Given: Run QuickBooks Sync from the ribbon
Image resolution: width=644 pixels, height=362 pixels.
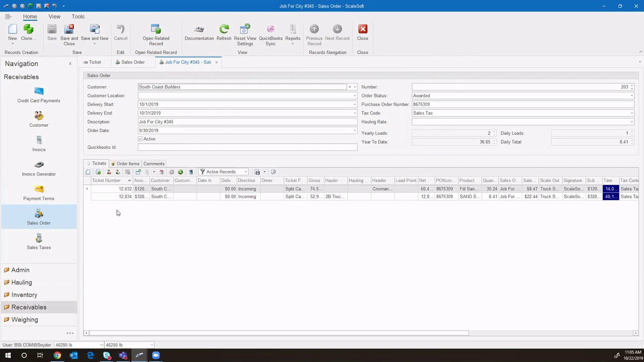Looking at the screenshot, I should click(271, 35).
